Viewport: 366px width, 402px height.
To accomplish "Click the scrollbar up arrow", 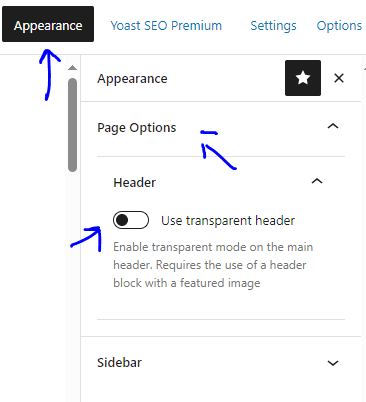I will click(x=72, y=68).
